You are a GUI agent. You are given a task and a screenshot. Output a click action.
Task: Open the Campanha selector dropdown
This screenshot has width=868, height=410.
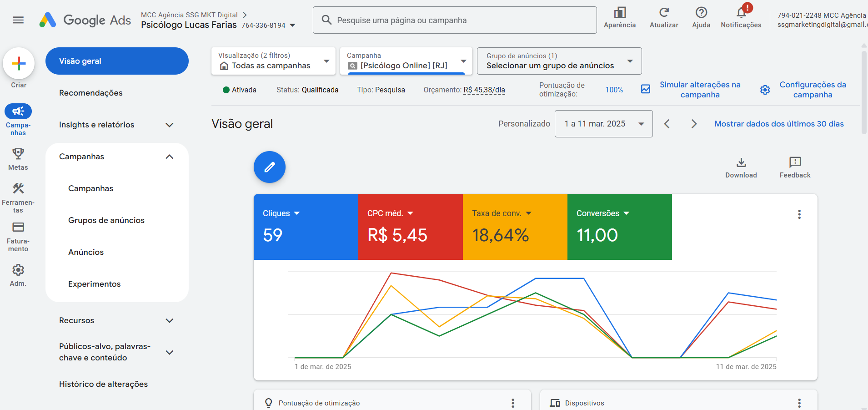pyautogui.click(x=406, y=61)
